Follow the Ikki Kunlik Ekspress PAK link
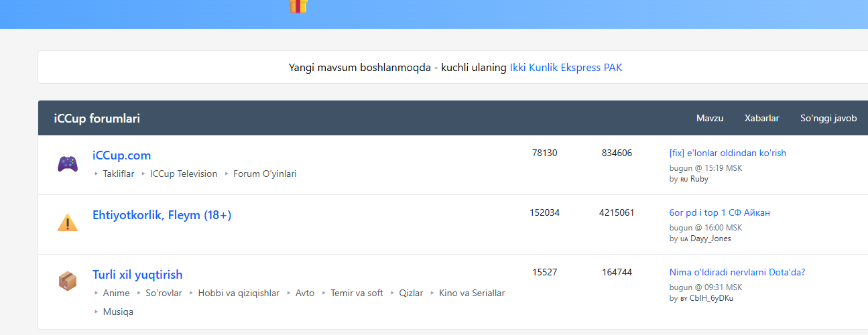 pyautogui.click(x=566, y=67)
